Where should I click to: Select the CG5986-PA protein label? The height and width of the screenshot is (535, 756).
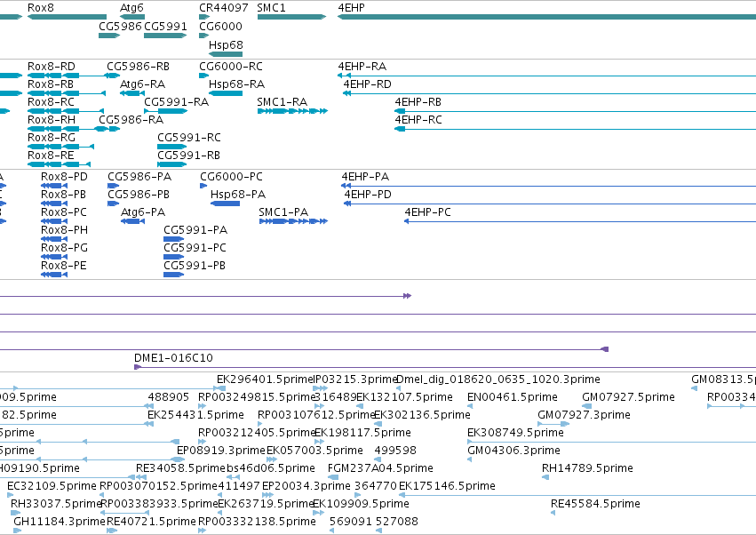click(x=139, y=177)
